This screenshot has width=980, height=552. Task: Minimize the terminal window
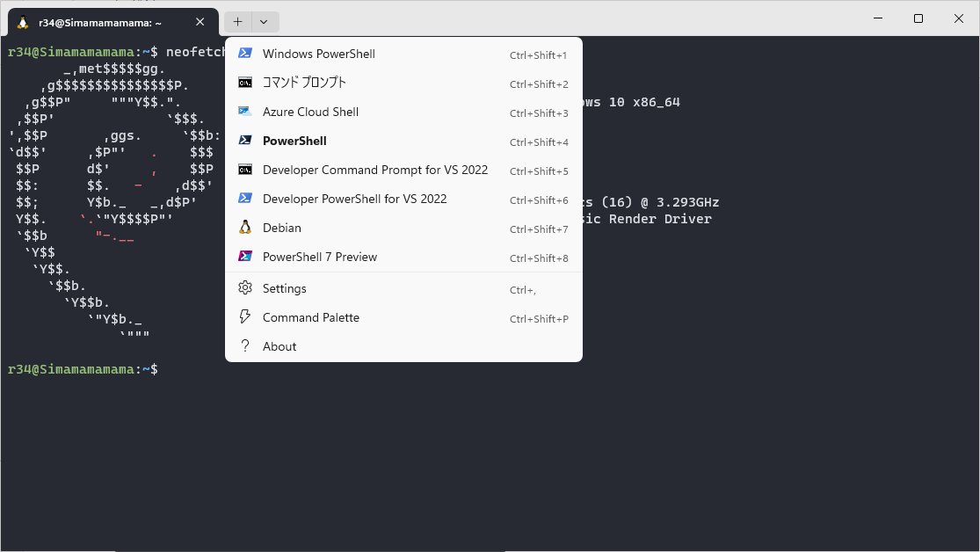pos(878,18)
